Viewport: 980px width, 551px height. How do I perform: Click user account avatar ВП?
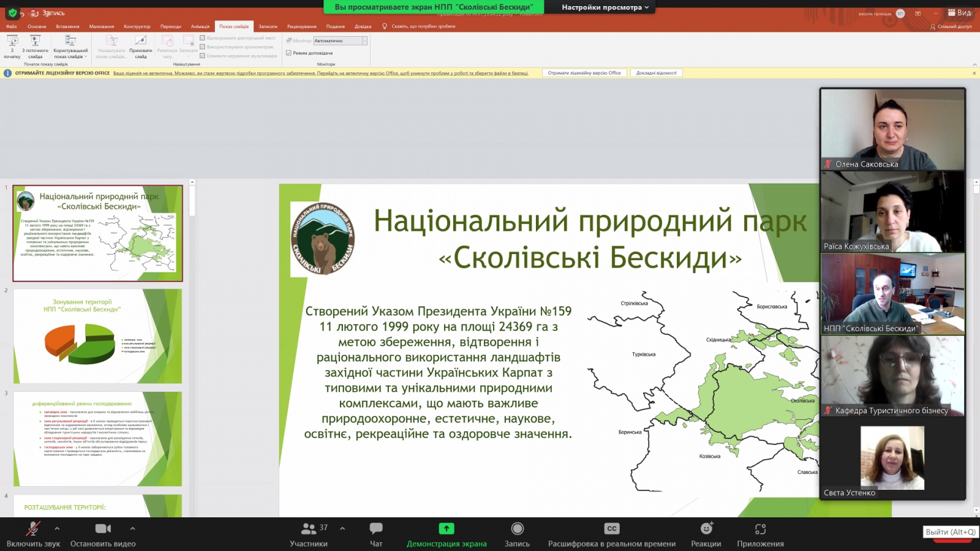tap(900, 13)
